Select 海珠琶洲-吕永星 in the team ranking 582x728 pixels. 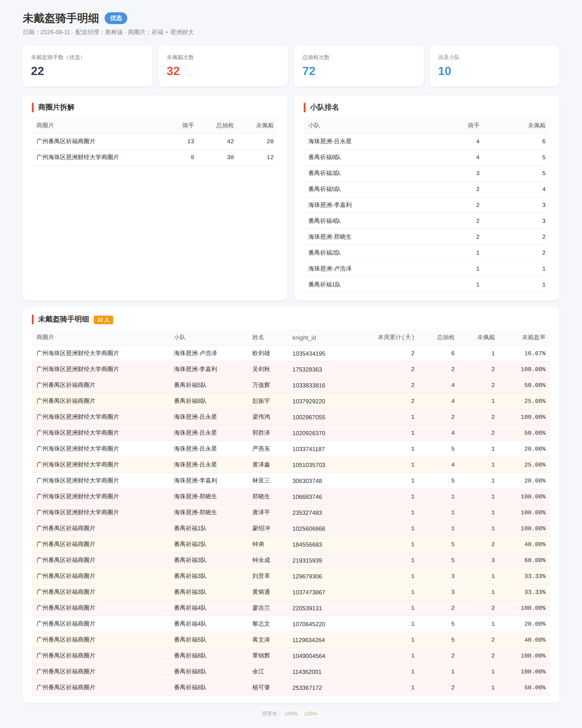(x=330, y=141)
